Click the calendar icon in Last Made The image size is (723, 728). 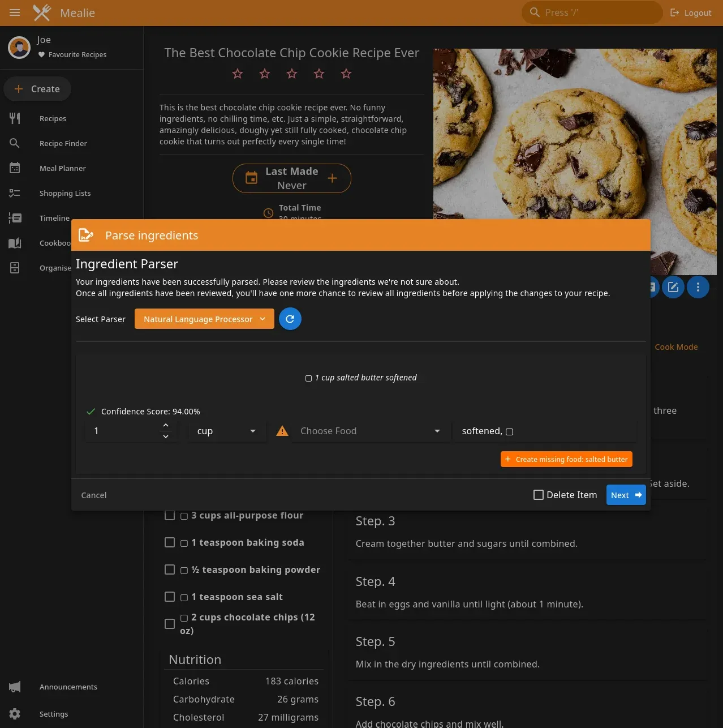pyautogui.click(x=251, y=178)
